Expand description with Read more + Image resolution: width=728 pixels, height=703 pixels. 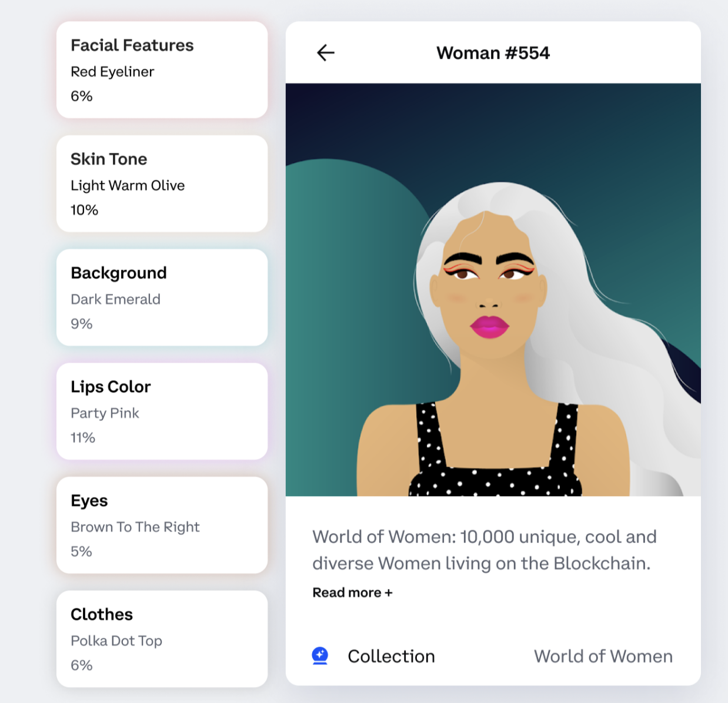pyautogui.click(x=352, y=592)
